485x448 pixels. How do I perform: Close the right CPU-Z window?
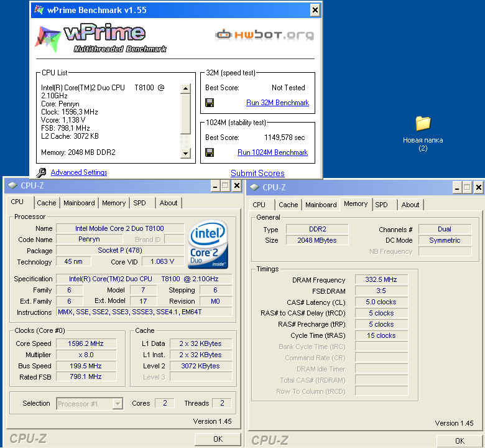[479, 188]
